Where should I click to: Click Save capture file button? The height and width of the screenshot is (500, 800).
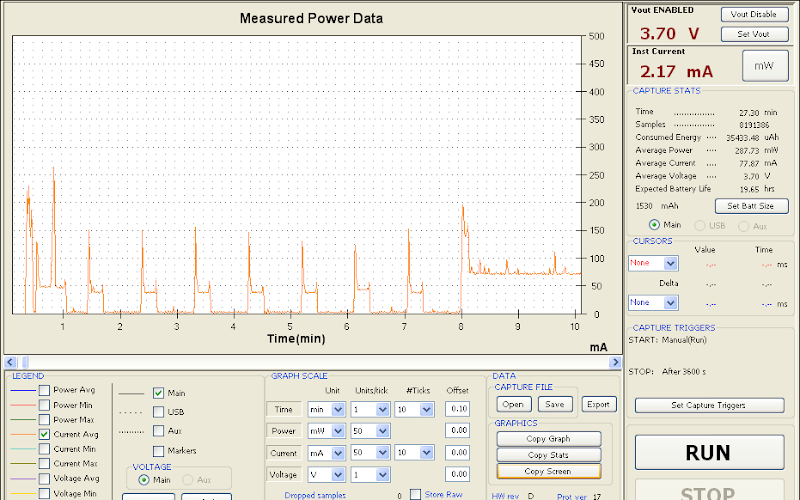pos(555,405)
